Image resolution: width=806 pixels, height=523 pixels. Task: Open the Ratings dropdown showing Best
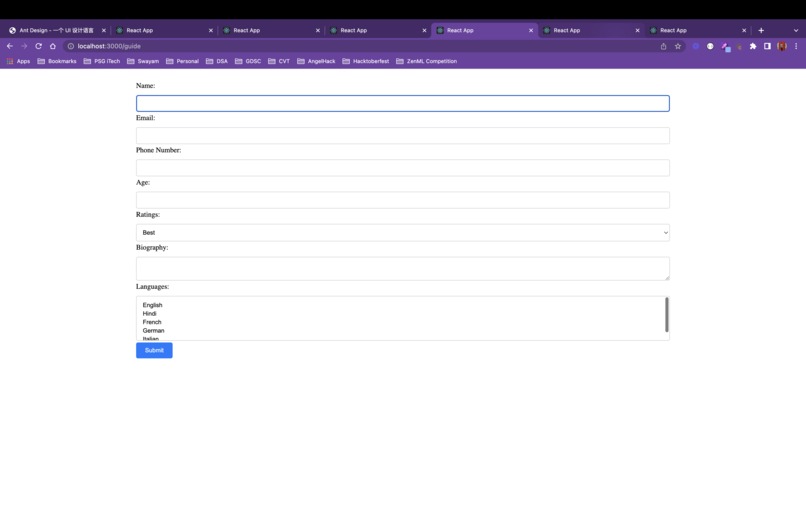[x=402, y=232]
